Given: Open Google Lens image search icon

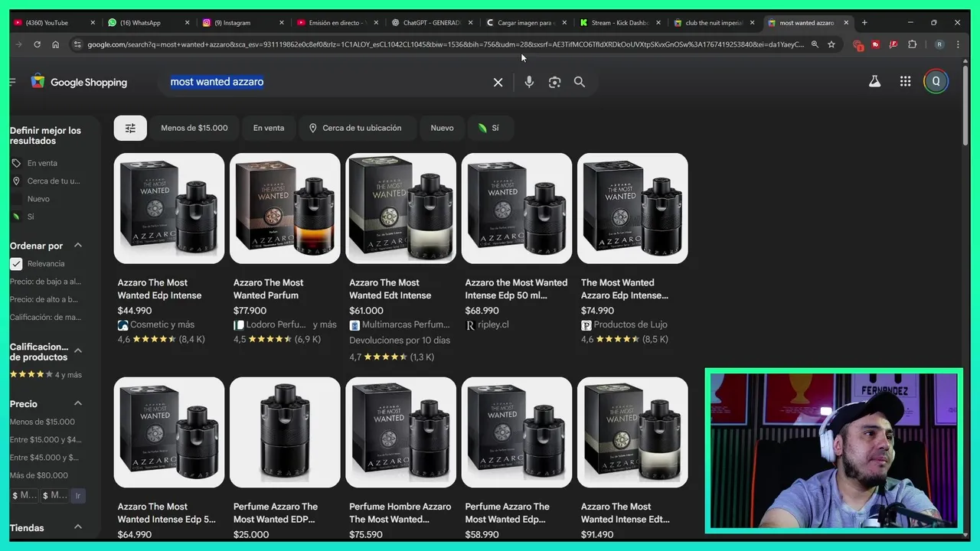Looking at the screenshot, I should (x=555, y=82).
